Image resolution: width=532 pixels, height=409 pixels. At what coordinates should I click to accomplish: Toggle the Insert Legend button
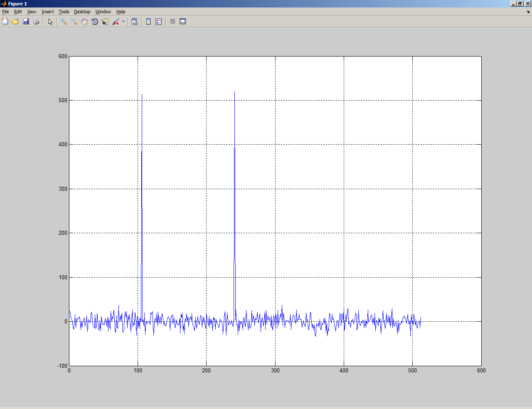(159, 22)
